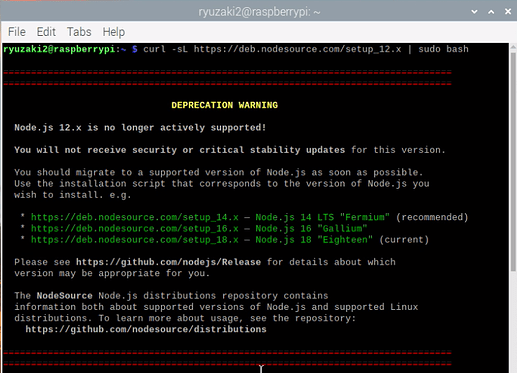Click the ryuzaki2@raspberrypi prompt text
The image size is (517, 373).
tap(59, 49)
